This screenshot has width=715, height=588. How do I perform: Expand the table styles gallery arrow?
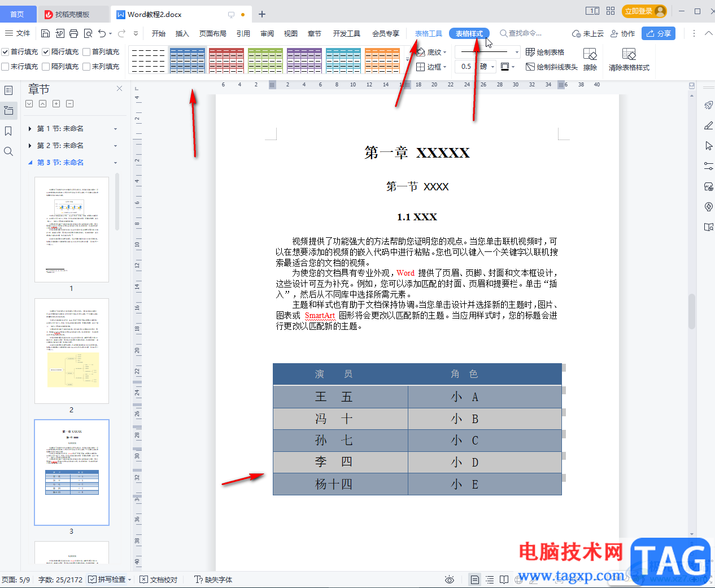[x=407, y=59]
